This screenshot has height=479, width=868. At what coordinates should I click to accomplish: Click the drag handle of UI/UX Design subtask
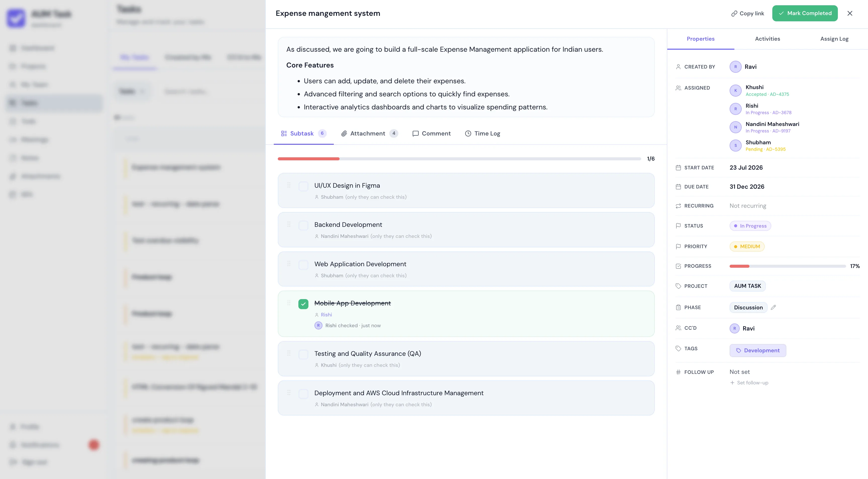coord(289,185)
